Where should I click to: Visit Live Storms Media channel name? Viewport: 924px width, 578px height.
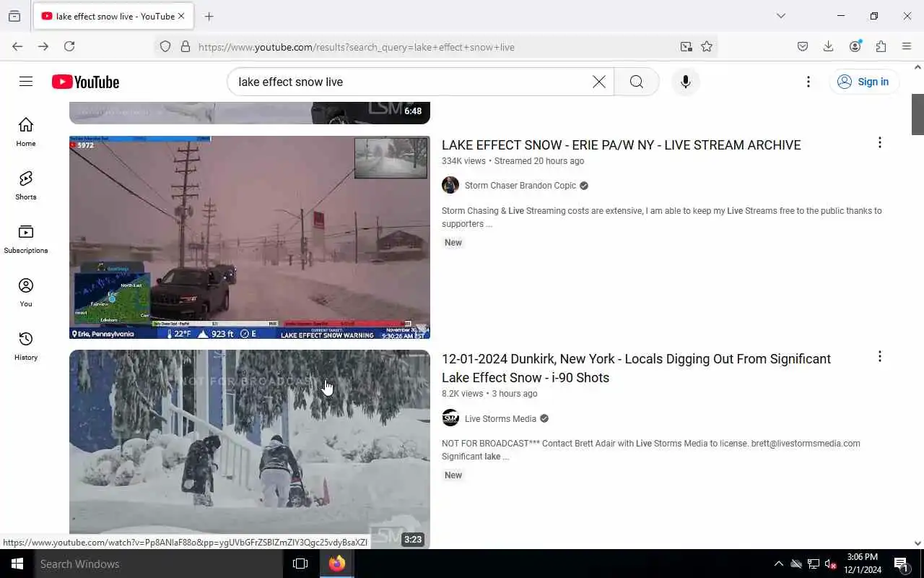pyautogui.click(x=500, y=418)
